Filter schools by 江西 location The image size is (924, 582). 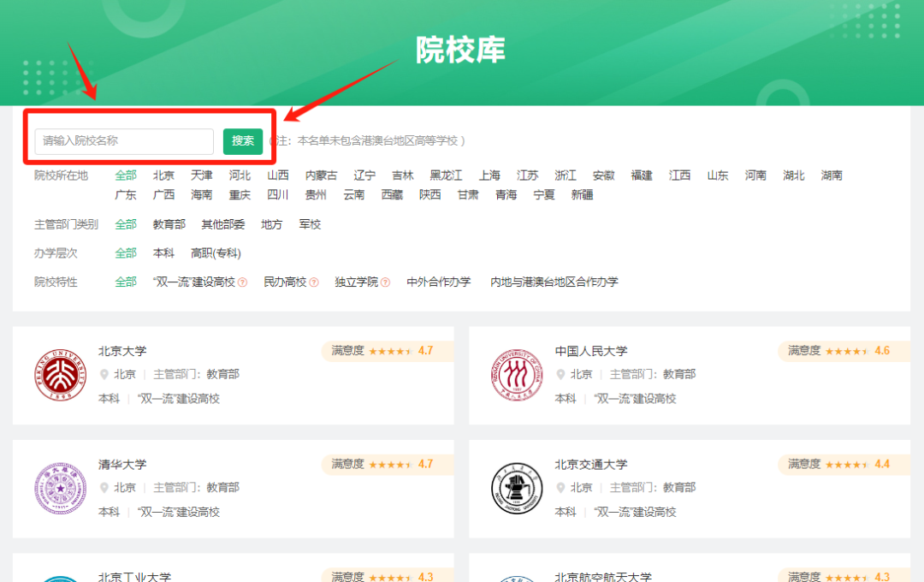679,175
